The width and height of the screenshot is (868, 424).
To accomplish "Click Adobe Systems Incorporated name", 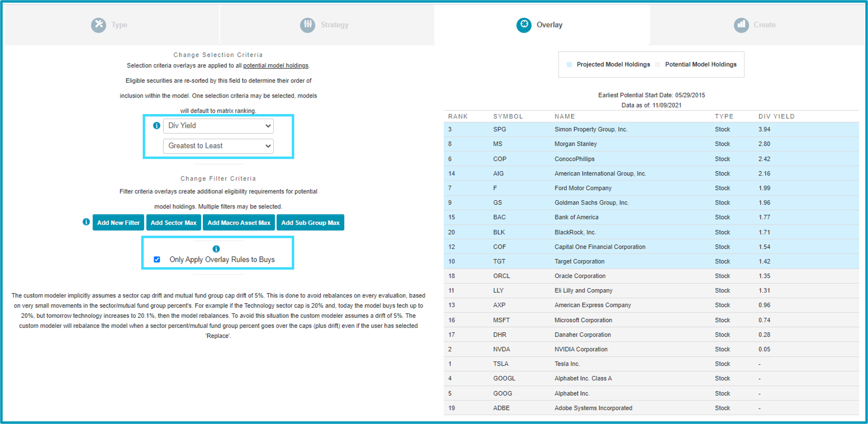I will click(x=593, y=408).
